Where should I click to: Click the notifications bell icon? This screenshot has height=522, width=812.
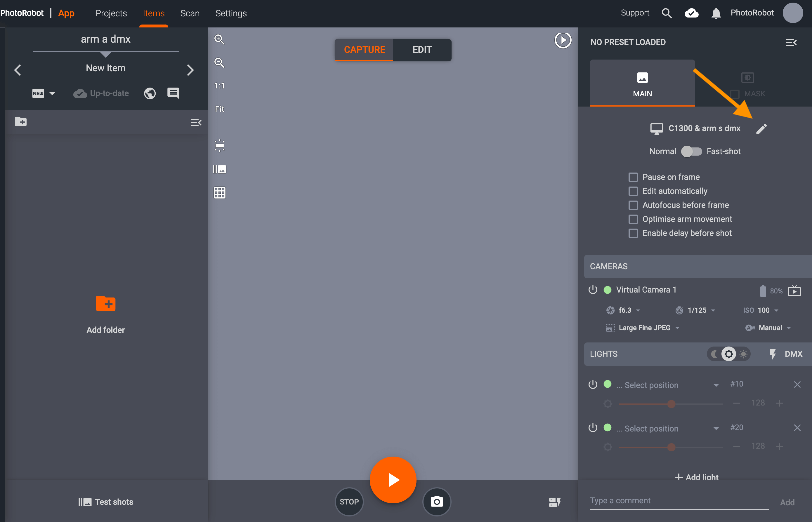715,13
